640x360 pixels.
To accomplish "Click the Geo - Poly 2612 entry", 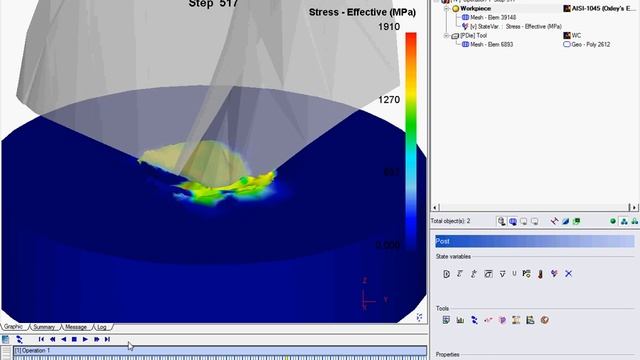I will (587, 44).
